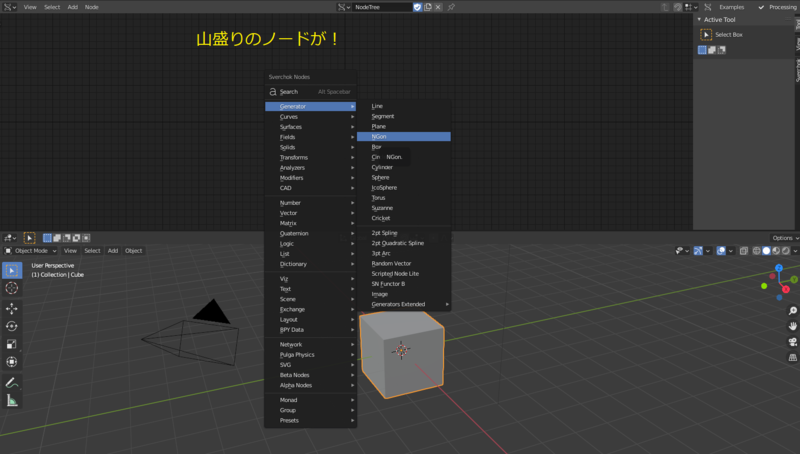Select the Move tool

pyautogui.click(x=12, y=309)
